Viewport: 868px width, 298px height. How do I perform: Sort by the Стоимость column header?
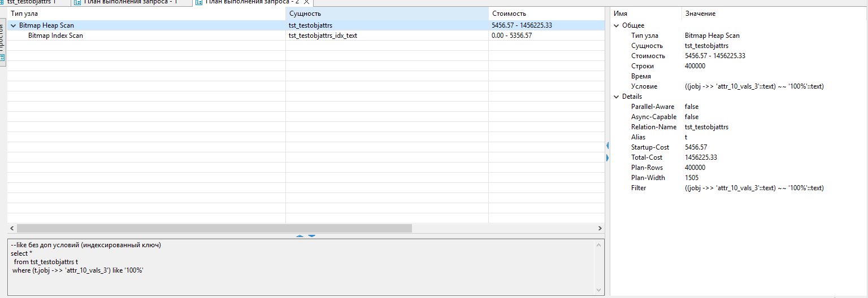pos(509,13)
